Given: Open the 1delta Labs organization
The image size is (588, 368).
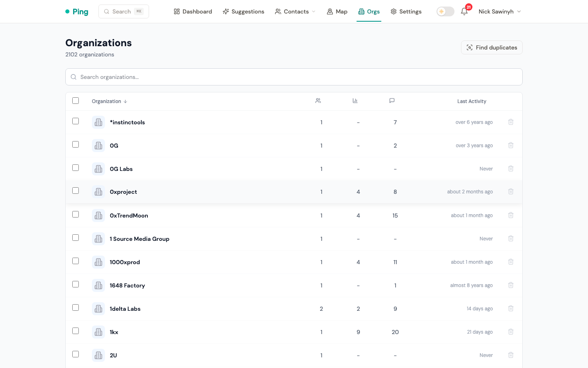Looking at the screenshot, I should pyautogui.click(x=125, y=309).
